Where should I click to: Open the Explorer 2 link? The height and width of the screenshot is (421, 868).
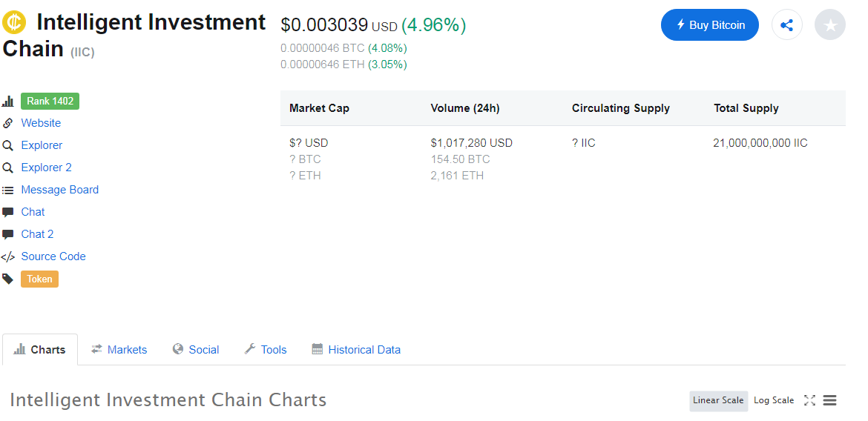46,168
